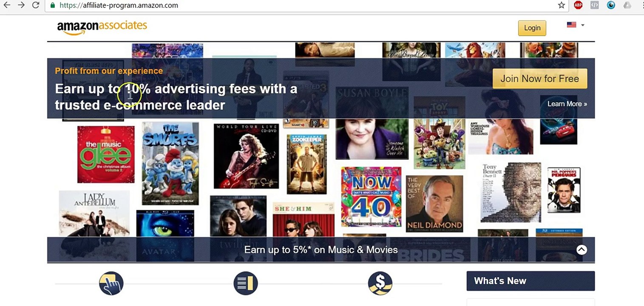The width and height of the screenshot is (644, 306).
Task: Click the dollar-sign earnings step icon
Action: 380,283
